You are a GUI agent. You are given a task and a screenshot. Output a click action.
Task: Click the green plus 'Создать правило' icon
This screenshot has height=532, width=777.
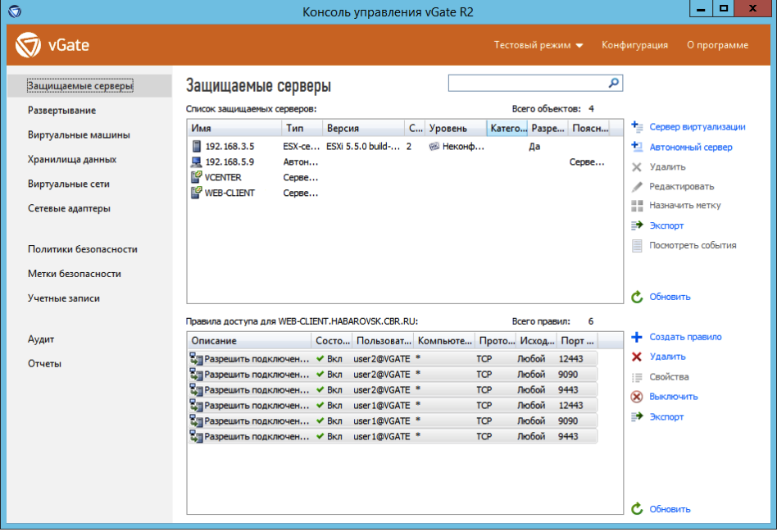[637, 337]
